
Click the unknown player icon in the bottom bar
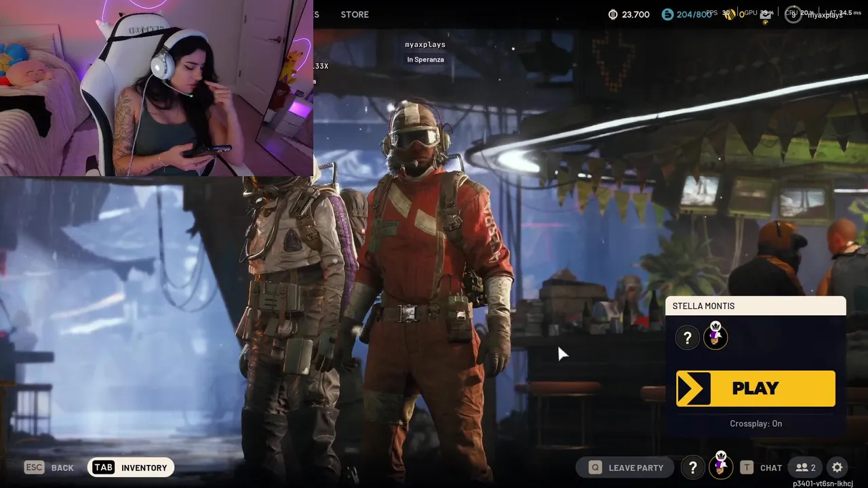click(692, 467)
